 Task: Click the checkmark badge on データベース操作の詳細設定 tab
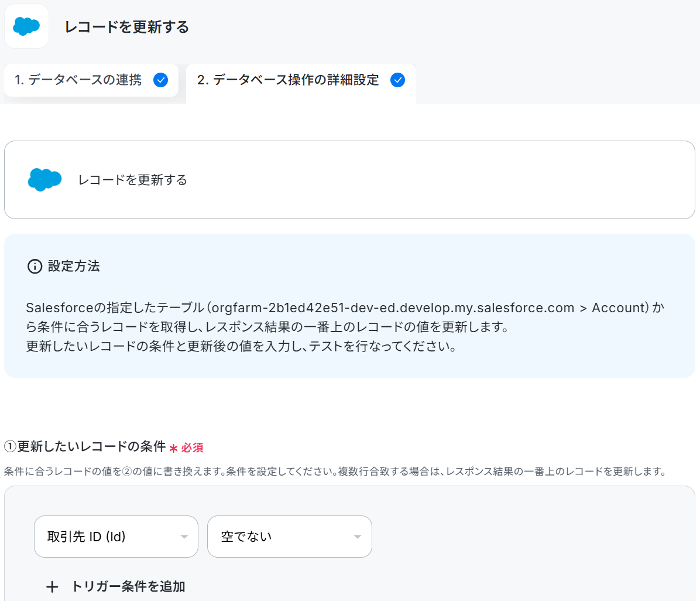(x=397, y=80)
